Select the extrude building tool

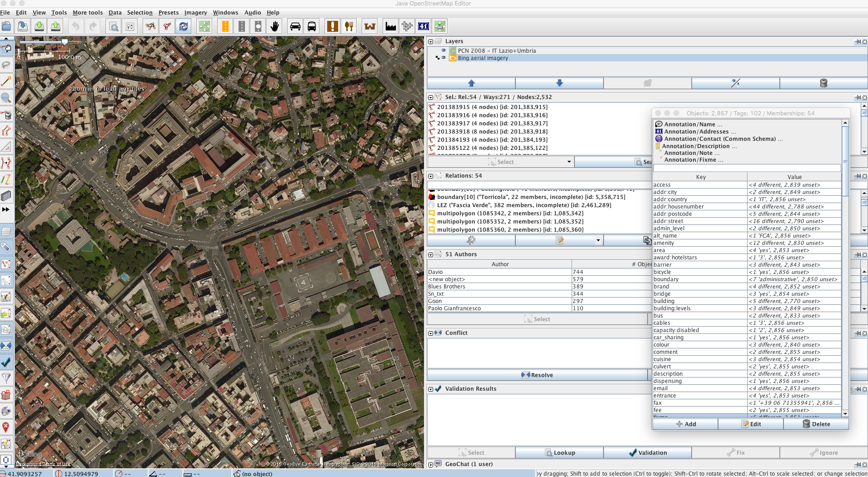(x=6, y=196)
